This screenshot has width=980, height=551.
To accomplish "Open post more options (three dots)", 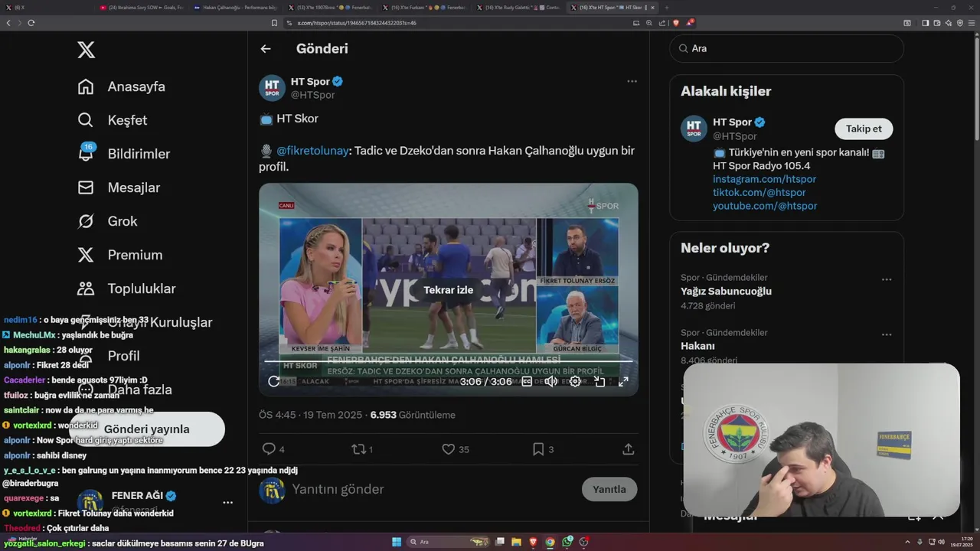I will (632, 81).
